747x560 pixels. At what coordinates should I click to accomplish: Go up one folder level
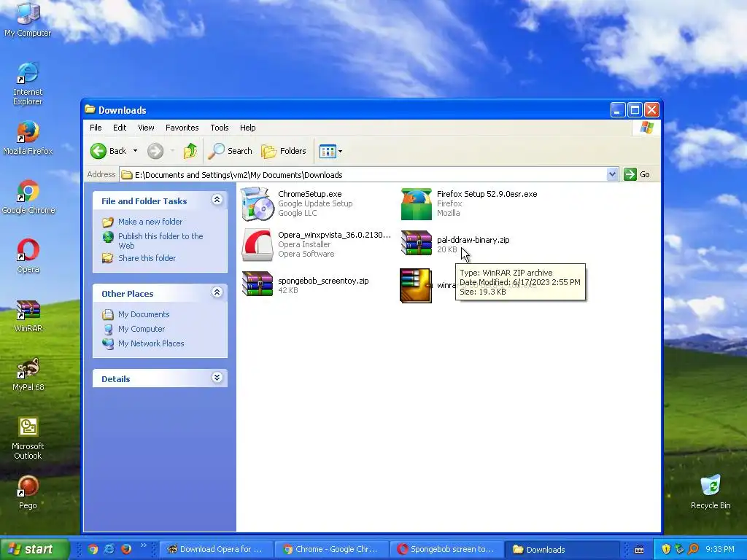pos(190,151)
